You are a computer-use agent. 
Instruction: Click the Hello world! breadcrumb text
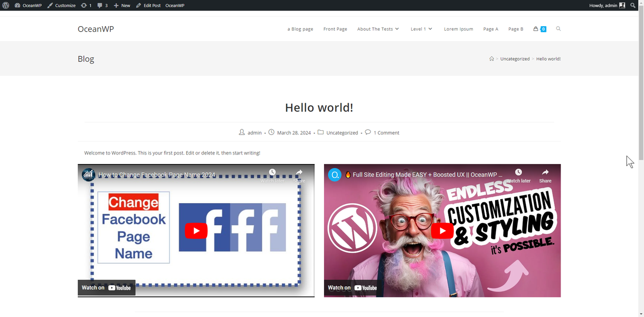(x=548, y=59)
